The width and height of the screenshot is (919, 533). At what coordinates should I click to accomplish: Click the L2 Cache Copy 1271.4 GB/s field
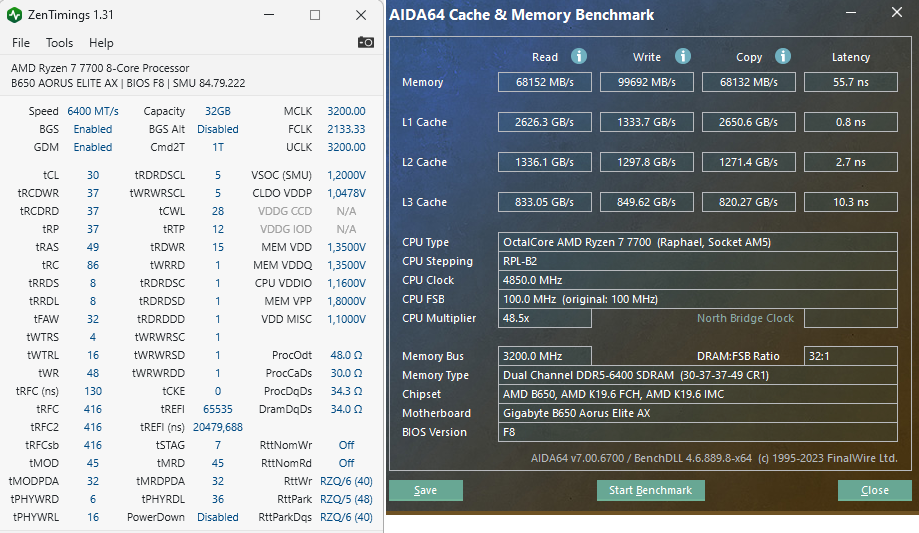coord(748,162)
